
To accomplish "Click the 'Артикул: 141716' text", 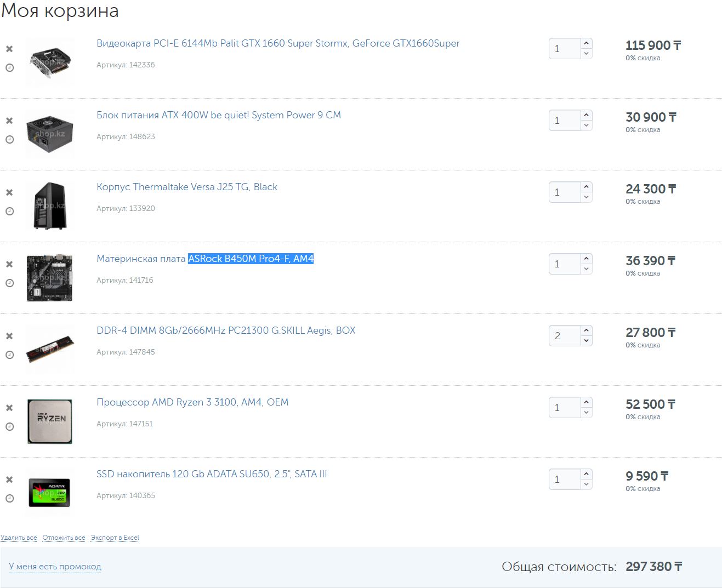I will pyautogui.click(x=125, y=280).
